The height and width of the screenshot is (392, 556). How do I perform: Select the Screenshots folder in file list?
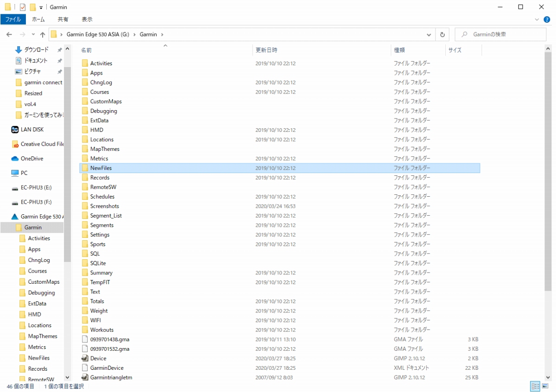coord(104,206)
